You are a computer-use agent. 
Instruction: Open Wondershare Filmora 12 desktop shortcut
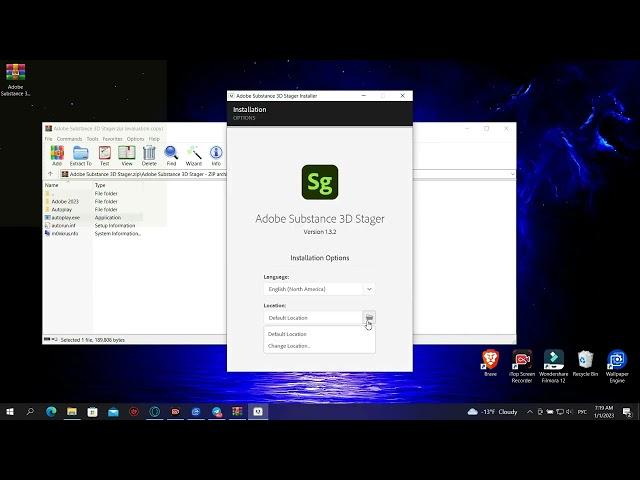click(x=553, y=366)
